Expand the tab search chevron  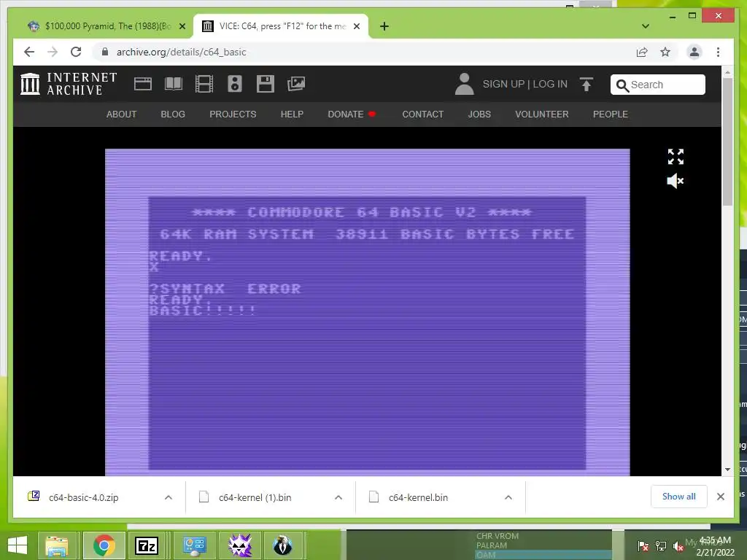pyautogui.click(x=646, y=26)
